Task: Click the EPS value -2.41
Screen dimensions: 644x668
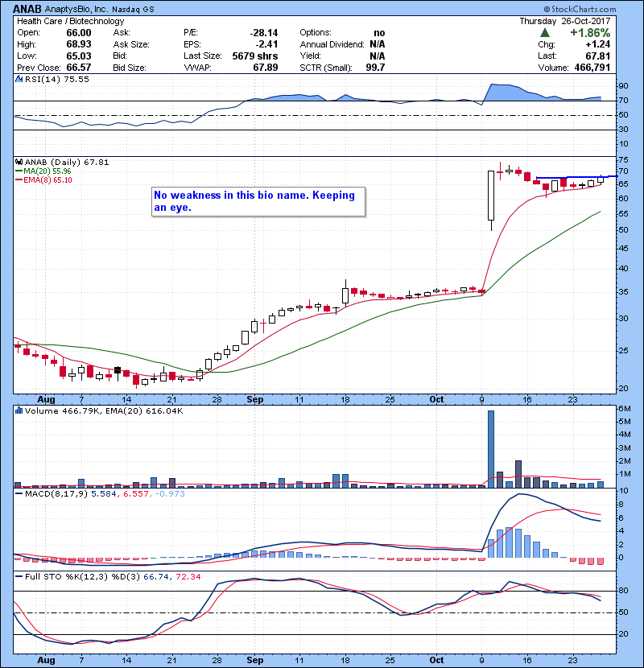Action: point(266,44)
